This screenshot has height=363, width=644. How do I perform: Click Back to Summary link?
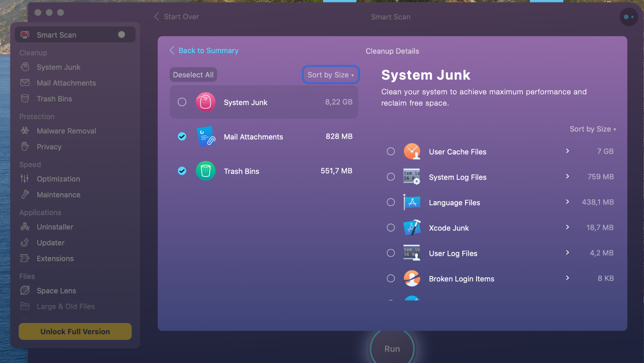[x=204, y=50]
